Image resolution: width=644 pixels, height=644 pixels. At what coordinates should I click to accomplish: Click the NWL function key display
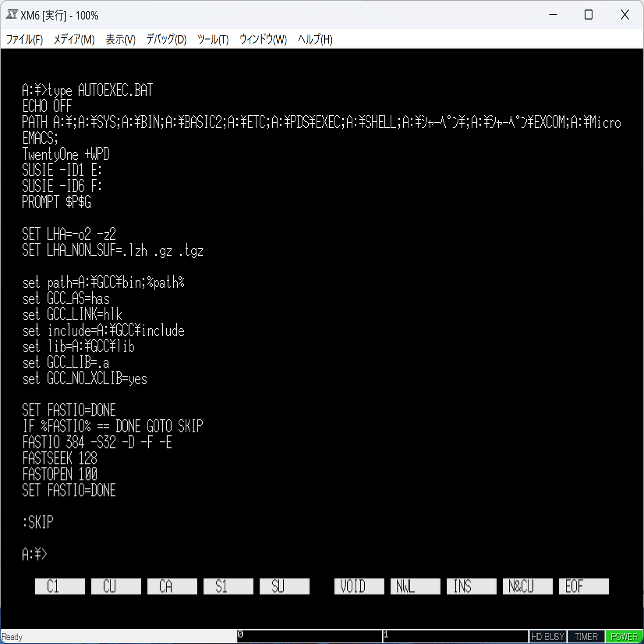click(415, 586)
